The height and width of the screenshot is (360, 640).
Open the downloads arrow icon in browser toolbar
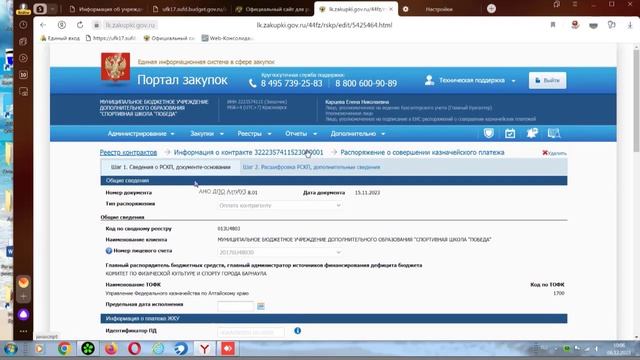point(630,25)
